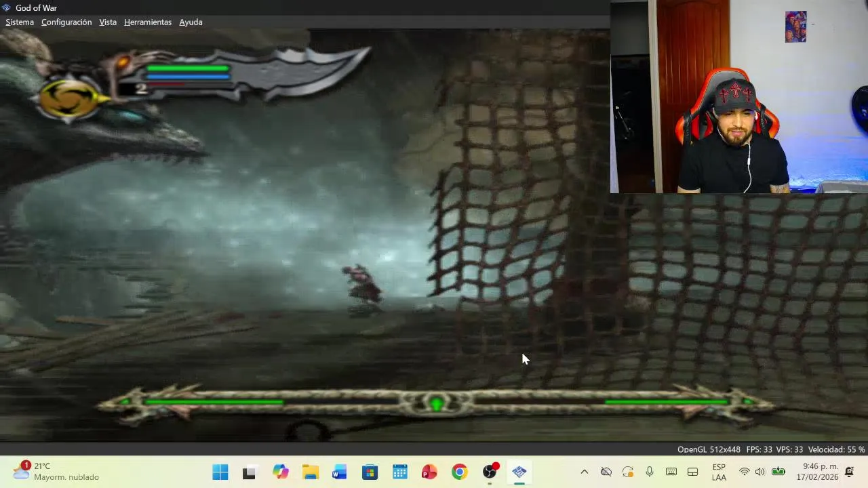Click the cloud sync disabled tray icon
This screenshot has width=868, height=488.
pyautogui.click(x=606, y=472)
